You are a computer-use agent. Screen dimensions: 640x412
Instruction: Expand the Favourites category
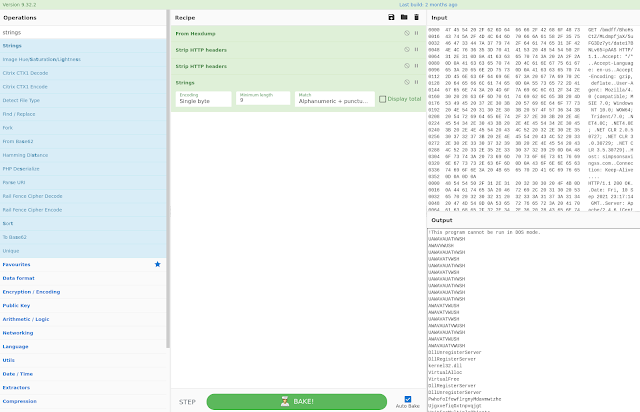pyautogui.click(x=83, y=265)
